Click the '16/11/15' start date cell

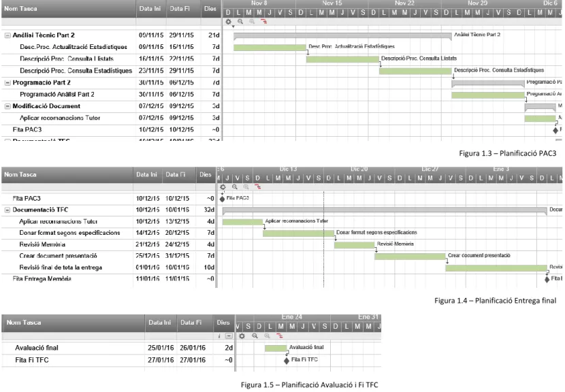tap(151, 59)
